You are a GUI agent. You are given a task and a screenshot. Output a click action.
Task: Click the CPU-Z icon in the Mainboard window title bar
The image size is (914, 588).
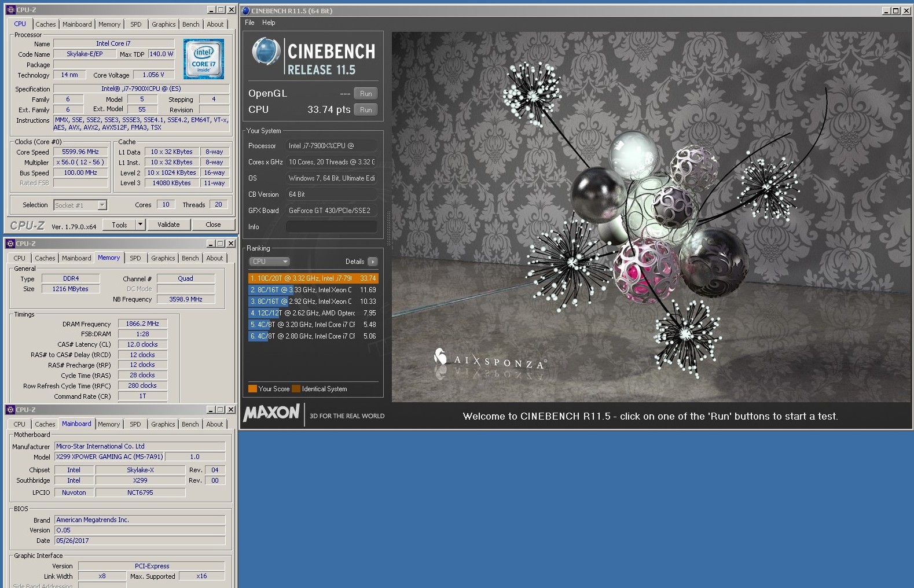[10, 410]
